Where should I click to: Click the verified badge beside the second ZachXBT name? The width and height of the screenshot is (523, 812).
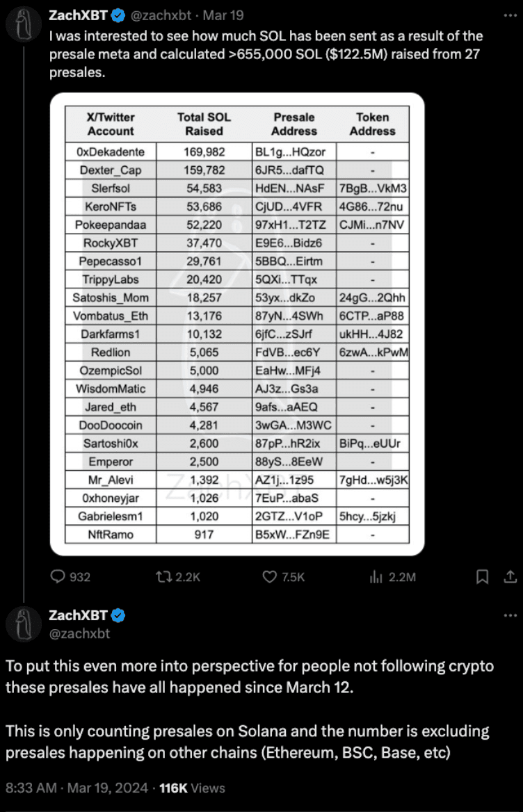coord(118,615)
